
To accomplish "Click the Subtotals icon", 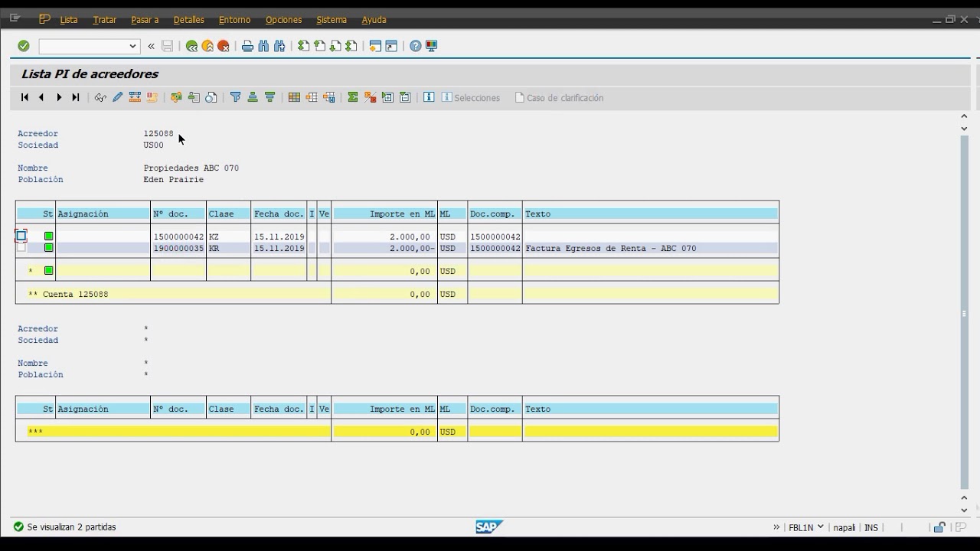I will [x=371, y=97].
